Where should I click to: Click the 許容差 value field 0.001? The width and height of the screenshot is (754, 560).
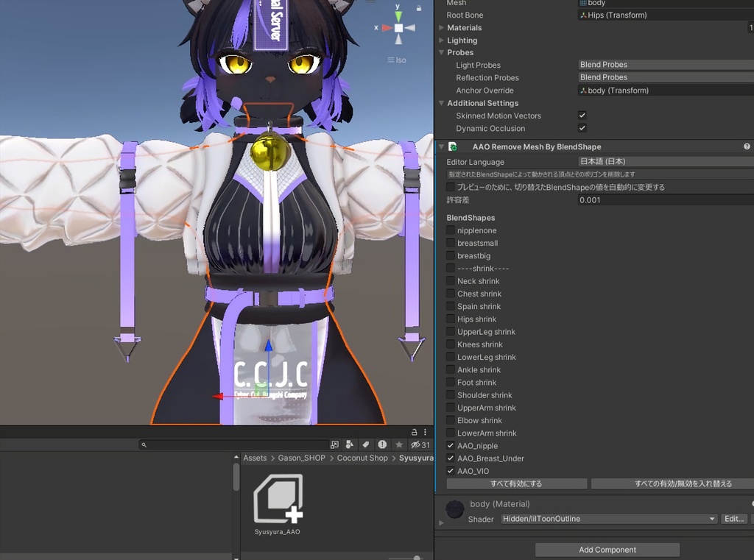pyautogui.click(x=666, y=200)
